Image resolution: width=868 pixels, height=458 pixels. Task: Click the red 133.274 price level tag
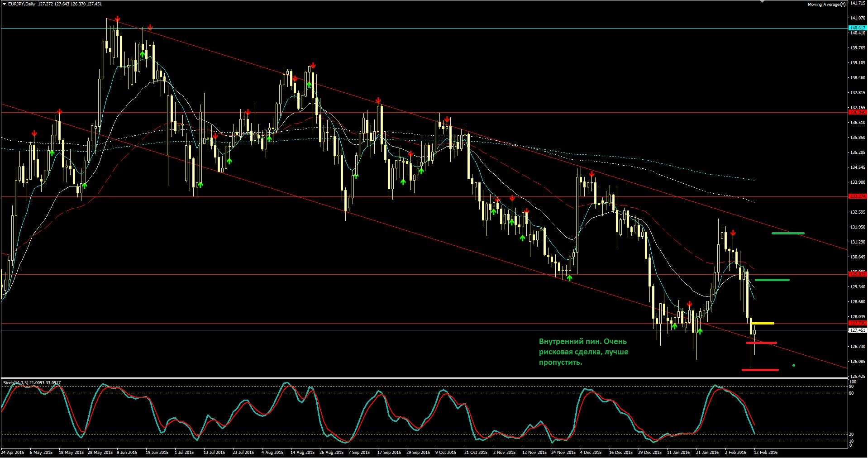(858, 196)
